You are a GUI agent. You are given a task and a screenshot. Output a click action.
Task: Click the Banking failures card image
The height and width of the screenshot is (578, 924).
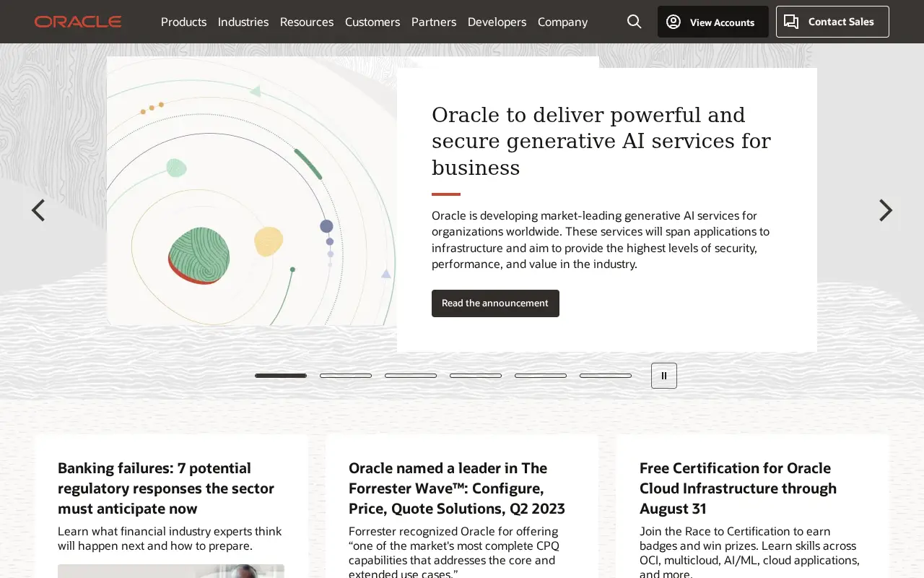pos(171,571)
